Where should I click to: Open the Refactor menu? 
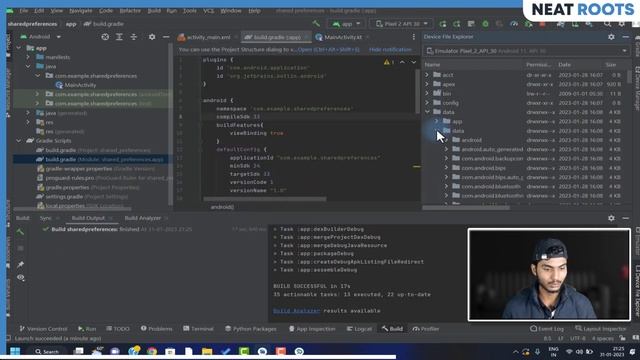pyautogui.click(x=130, y=11)
